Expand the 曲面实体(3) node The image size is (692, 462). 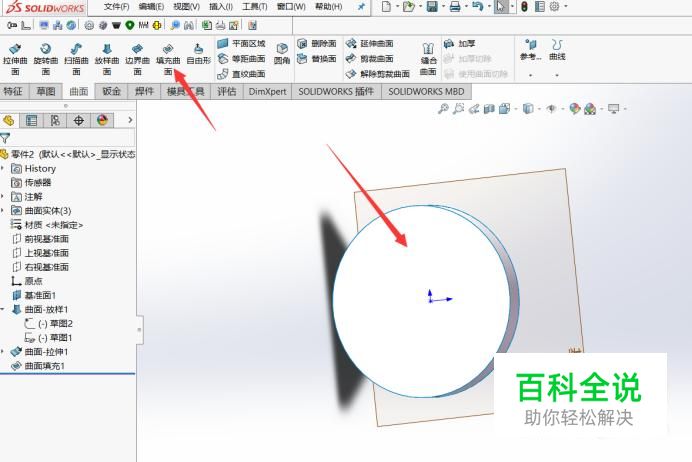(x=3, y=210)
